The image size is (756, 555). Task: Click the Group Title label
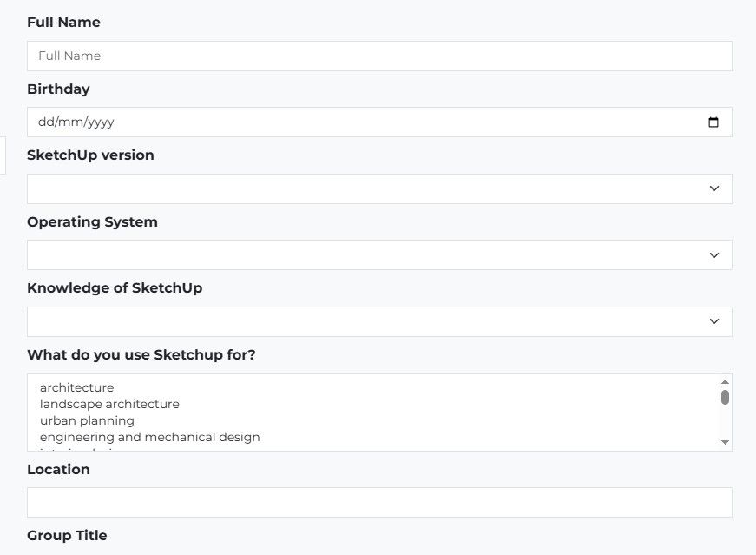coord(67,535)
